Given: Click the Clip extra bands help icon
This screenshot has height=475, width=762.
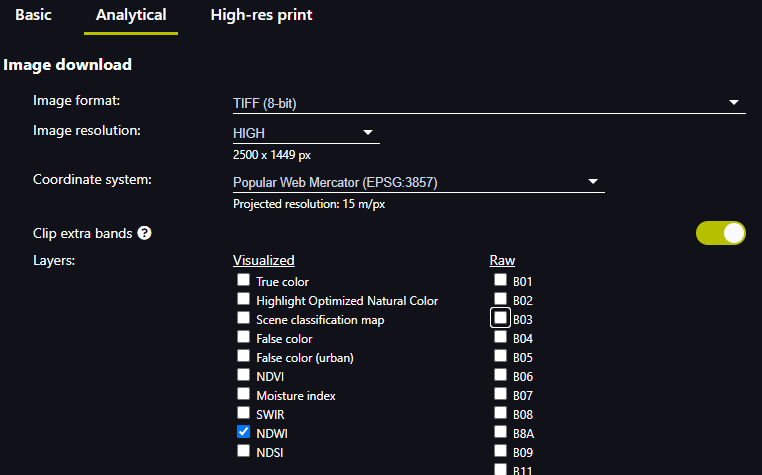Looking at the screenshot, I should pyautogui.click(x=144, y=233).
